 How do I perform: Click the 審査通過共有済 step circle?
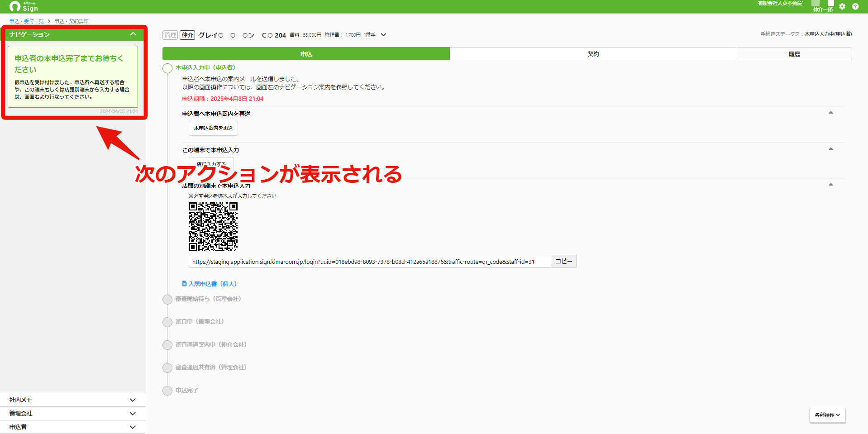click(x=167, y=367)
